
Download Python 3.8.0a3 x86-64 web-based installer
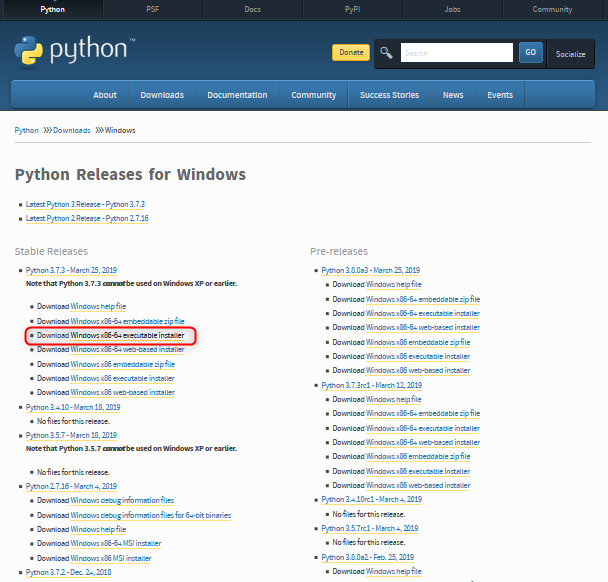[x=423, y=328]
